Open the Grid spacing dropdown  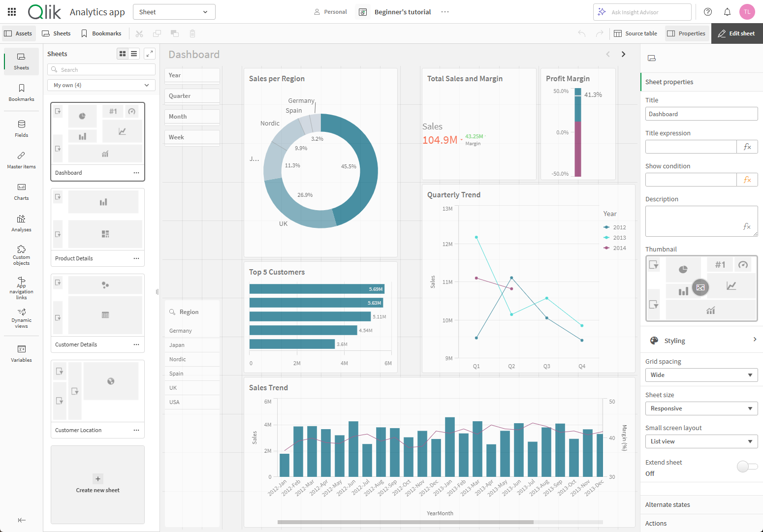[701, 375]
